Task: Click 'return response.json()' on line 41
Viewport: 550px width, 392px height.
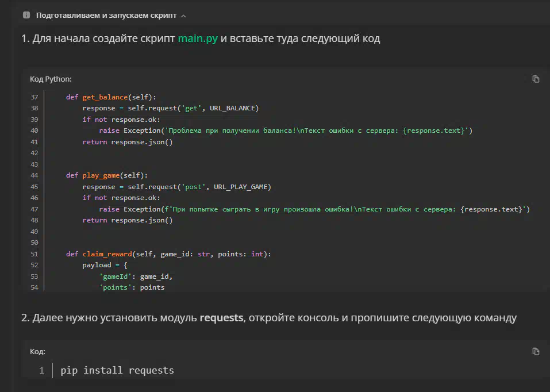Action: pos(128,142)
